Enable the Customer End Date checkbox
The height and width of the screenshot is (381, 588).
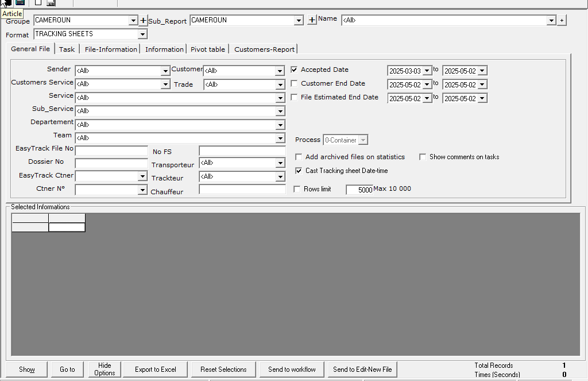[x=295, y=84]
